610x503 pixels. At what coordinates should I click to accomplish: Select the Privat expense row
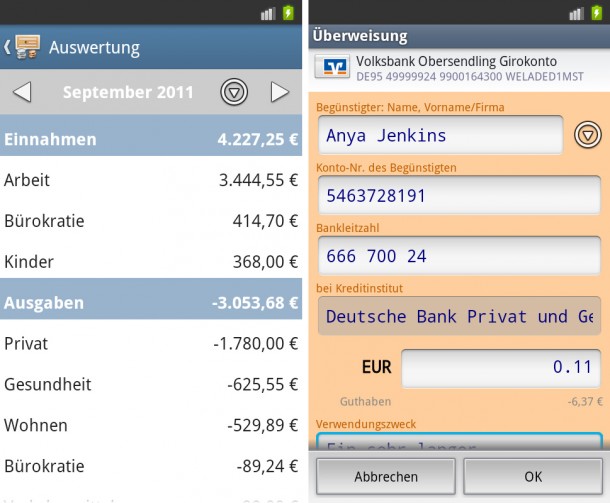pos(151,344)
